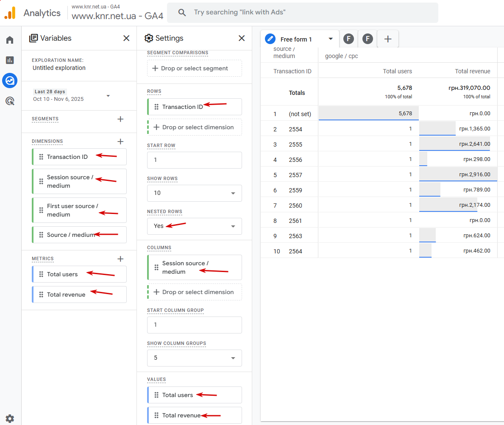This screenshot has width=504, height=425.
Task: Click the Start Row input field
Action: tap(194, 160)
